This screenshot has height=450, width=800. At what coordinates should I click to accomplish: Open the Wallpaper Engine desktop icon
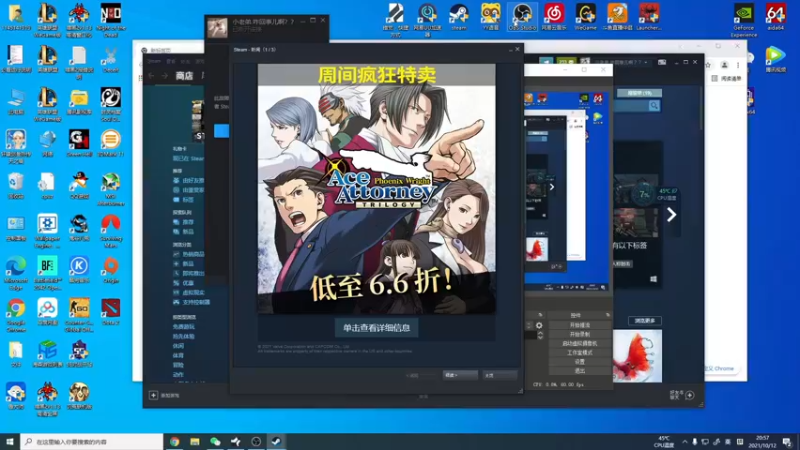coord(47,231)
